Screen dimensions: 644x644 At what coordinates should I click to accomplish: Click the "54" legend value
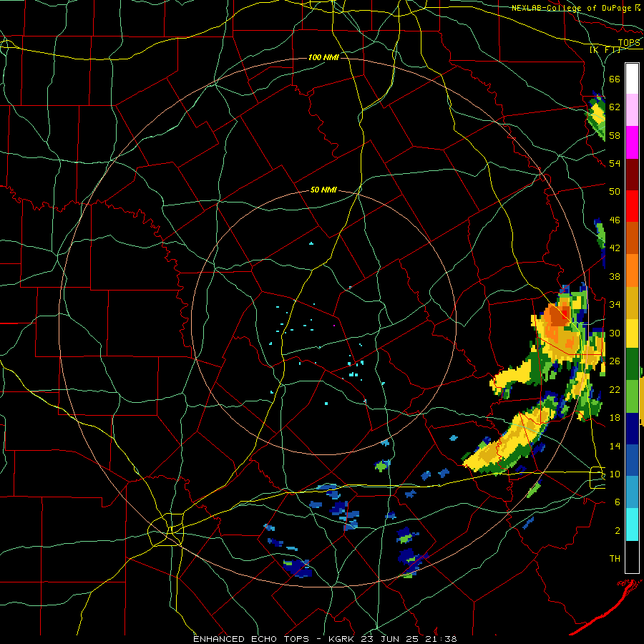coord(615,163)
